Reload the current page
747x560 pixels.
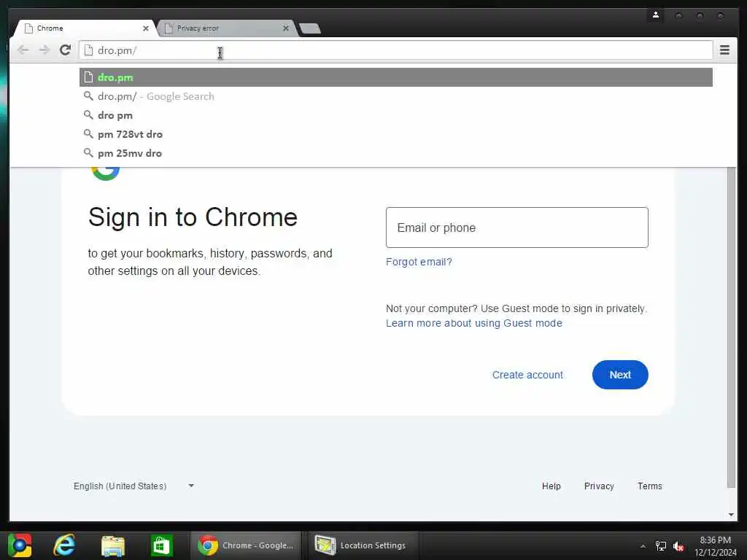[x=65, y=50]
